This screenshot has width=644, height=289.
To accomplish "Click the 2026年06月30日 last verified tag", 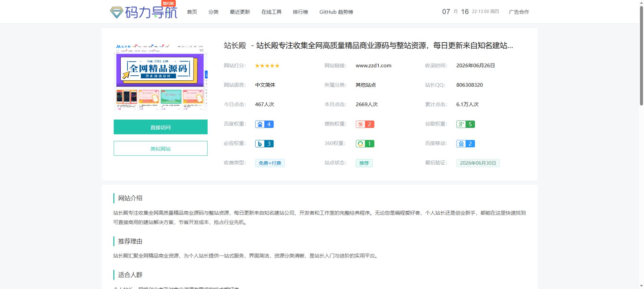I will (478, 163).
